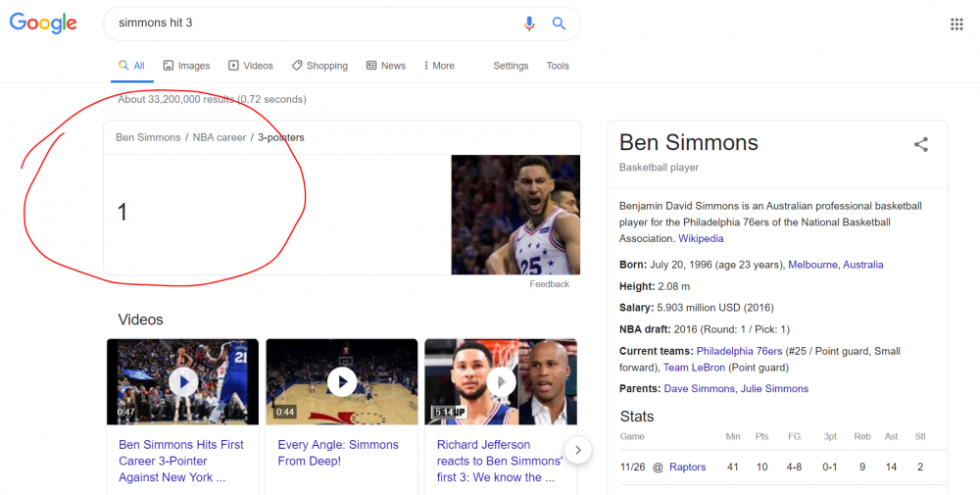Click the Feedback link below the answer box
This screenshot has width=980, height=495.
point(549,284)
